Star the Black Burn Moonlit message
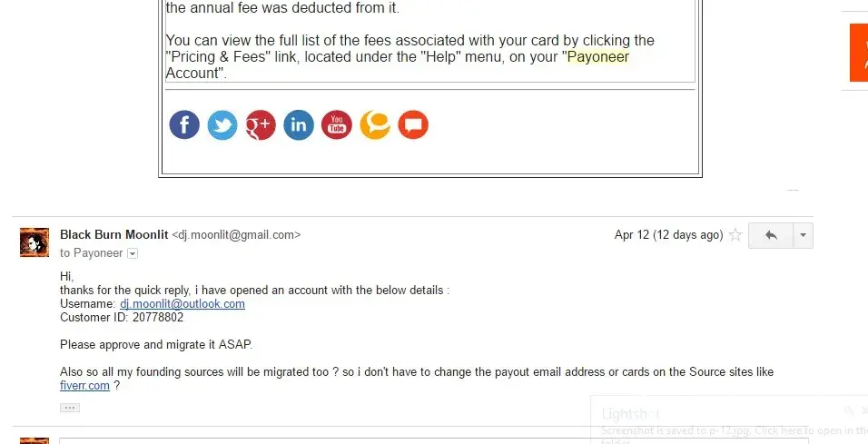This screenshot has height=444, width=868. [735, 235]
